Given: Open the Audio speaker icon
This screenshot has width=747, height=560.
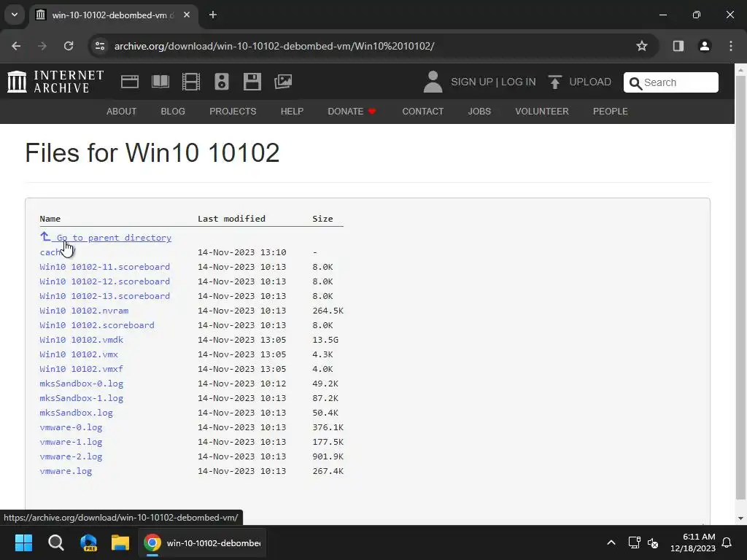Looking at the screenshot, I should pos(222,82).
